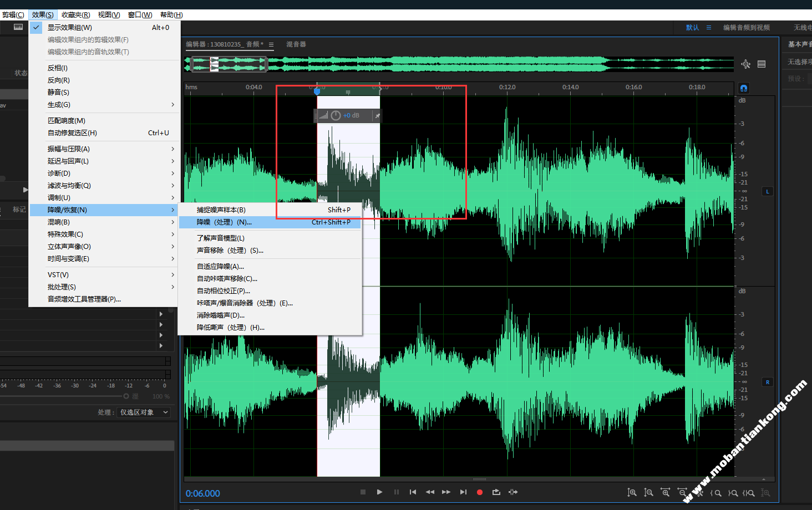Adjust the HUD volume knob icon

[x=336, y=115]
